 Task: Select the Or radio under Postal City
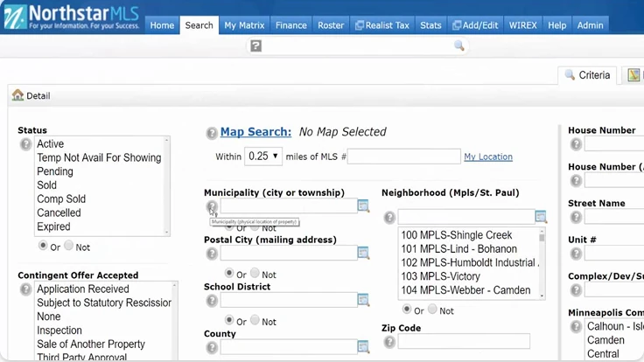[x=229, y=273]
